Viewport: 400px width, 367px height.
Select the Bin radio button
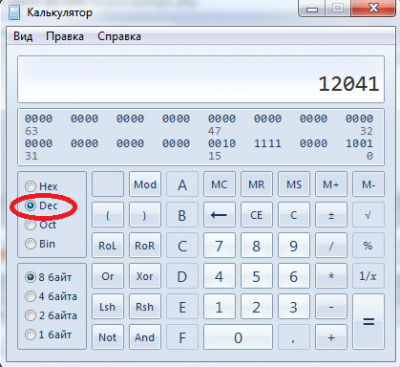(x=40, y=244)
